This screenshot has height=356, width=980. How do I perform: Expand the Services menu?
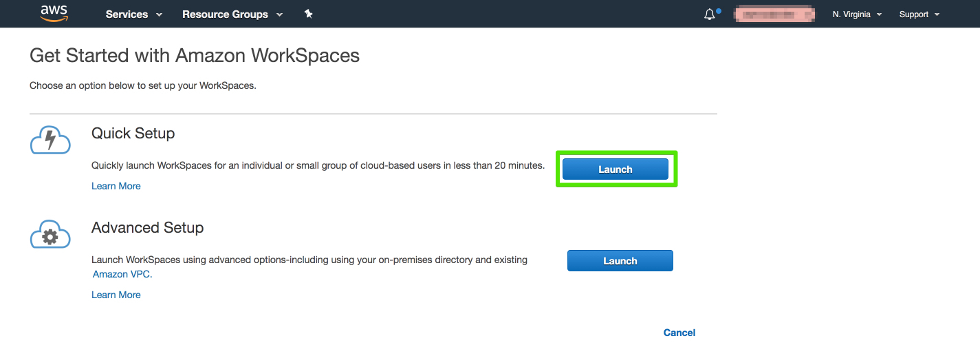tap(134, 14)
